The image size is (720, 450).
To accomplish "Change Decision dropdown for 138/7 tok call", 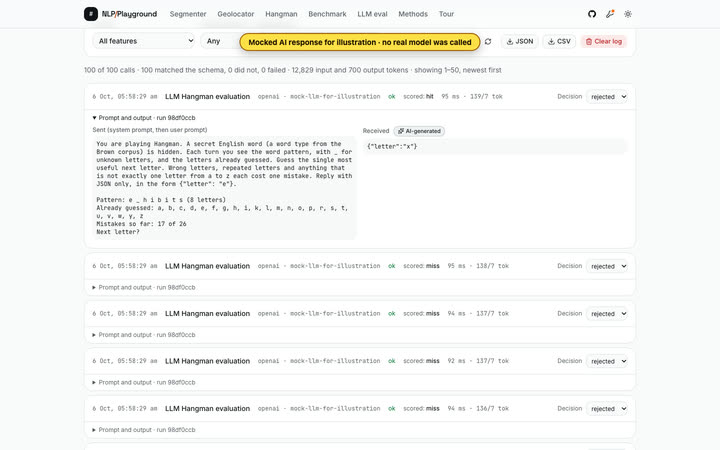I will click(608, 266).
